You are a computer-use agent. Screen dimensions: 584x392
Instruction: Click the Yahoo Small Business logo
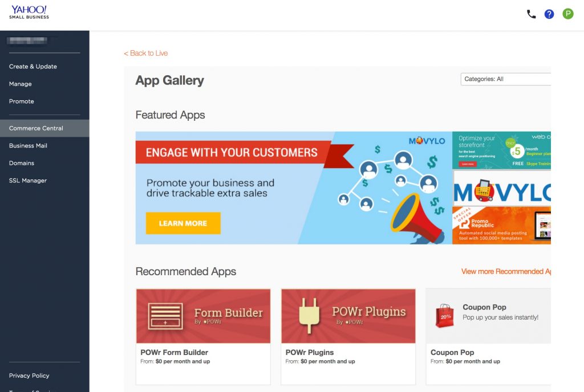pyautogui.click(x=29, y=12)
